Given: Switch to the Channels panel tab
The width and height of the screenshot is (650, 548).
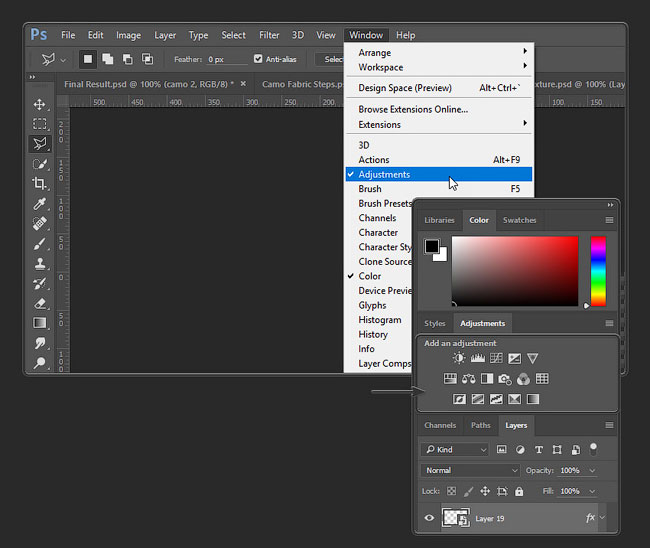Looking at the screenshot, I should pyautogui.click(x=440, y=425).
